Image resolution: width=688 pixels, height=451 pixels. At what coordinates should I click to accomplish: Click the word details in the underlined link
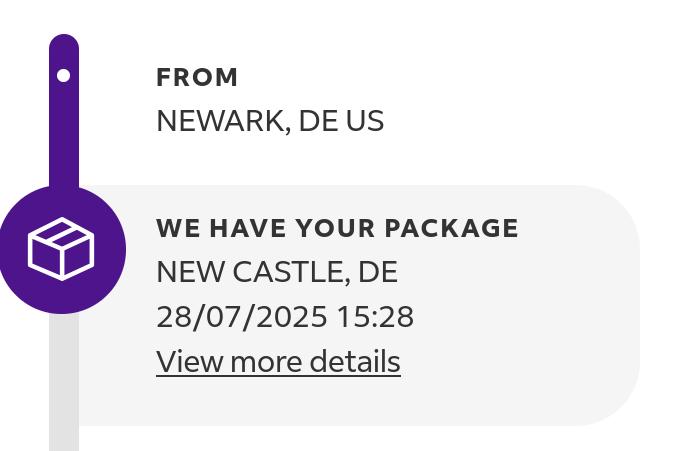pyautogui.click(x=359, y=362)
